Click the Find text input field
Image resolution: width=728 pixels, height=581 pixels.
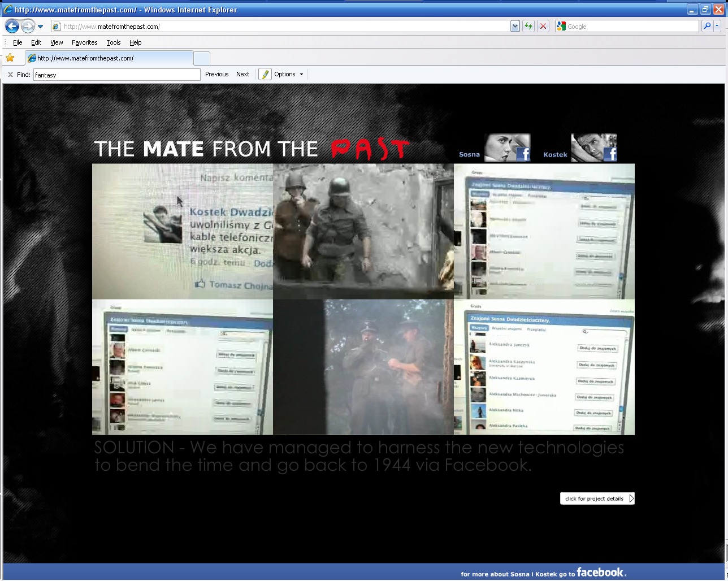pyautogui.click(x=116, y=75)
